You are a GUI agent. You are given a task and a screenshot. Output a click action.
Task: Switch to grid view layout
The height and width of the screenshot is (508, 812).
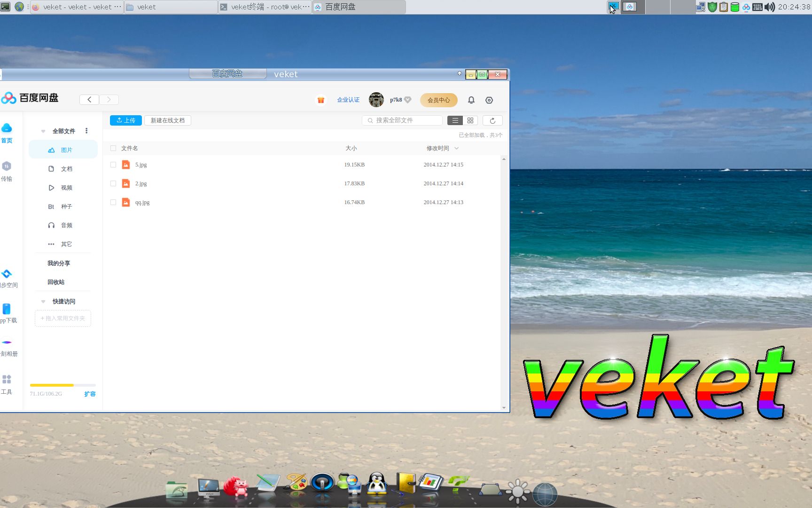click(470, 120)
